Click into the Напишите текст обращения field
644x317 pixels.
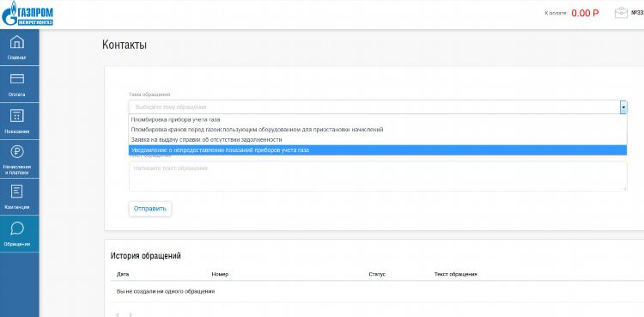pyautogui.click(x=378, y=176)
